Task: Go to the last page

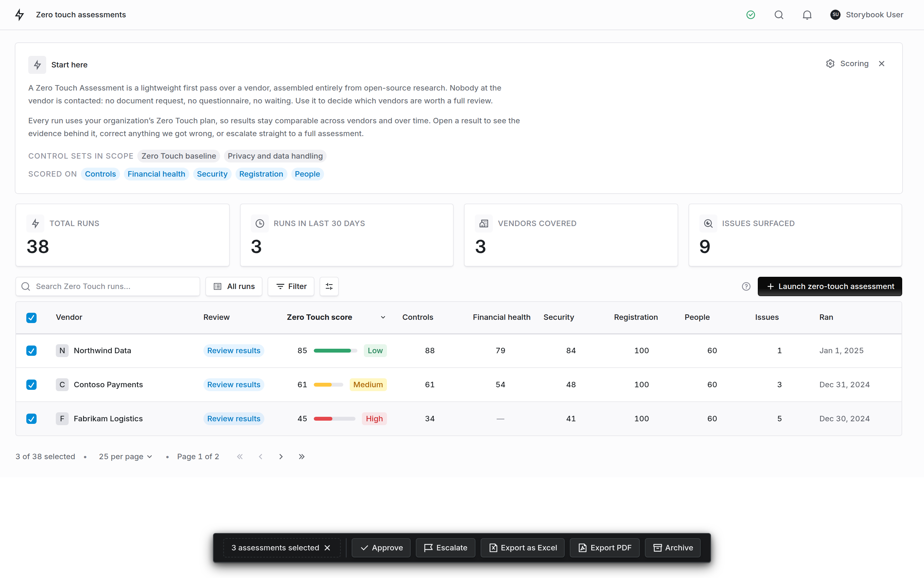Action: click(x=302, y=456)
